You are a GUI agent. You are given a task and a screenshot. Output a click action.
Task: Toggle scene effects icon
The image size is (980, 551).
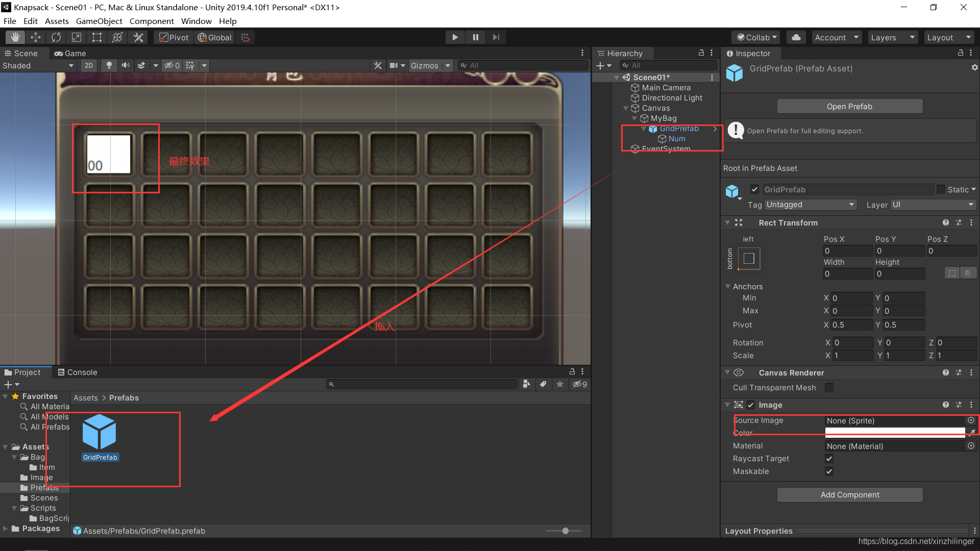click(141, 65)
